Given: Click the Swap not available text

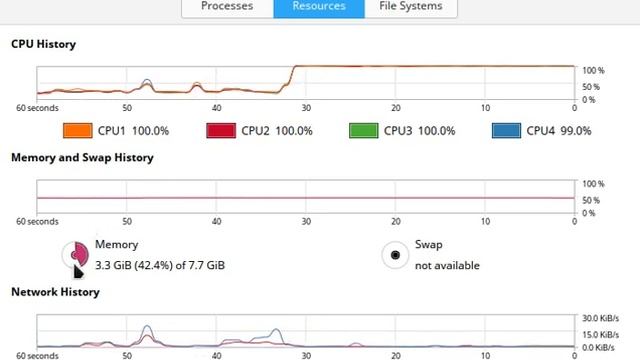Looking at the screenshot, I should 447,265.
